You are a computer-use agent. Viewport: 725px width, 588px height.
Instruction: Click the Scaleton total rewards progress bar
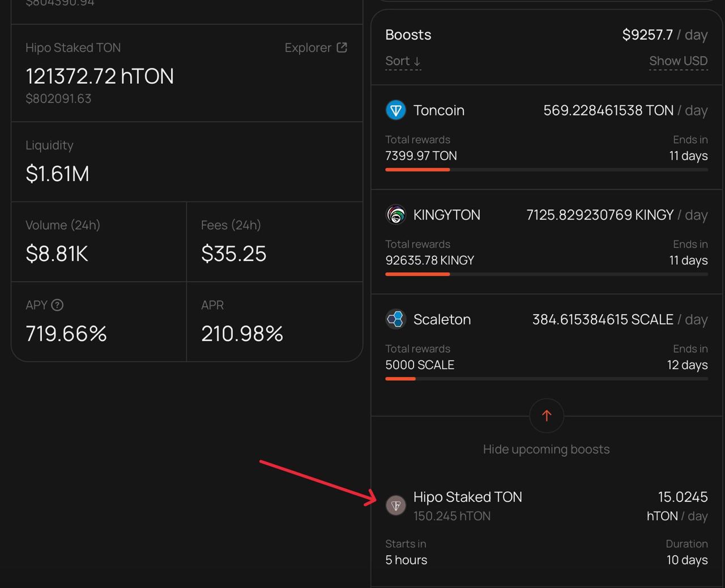point(547,379)
